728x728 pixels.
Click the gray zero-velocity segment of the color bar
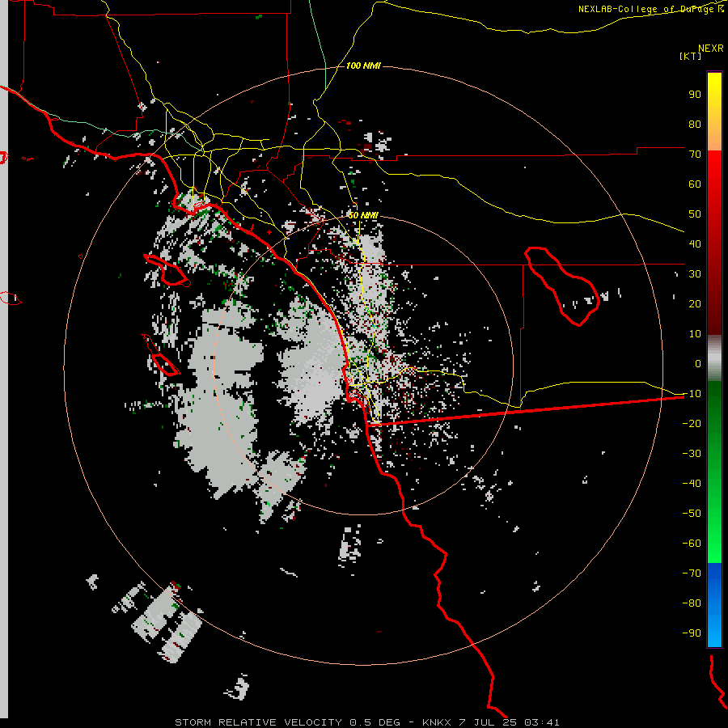tap(714, 358)
